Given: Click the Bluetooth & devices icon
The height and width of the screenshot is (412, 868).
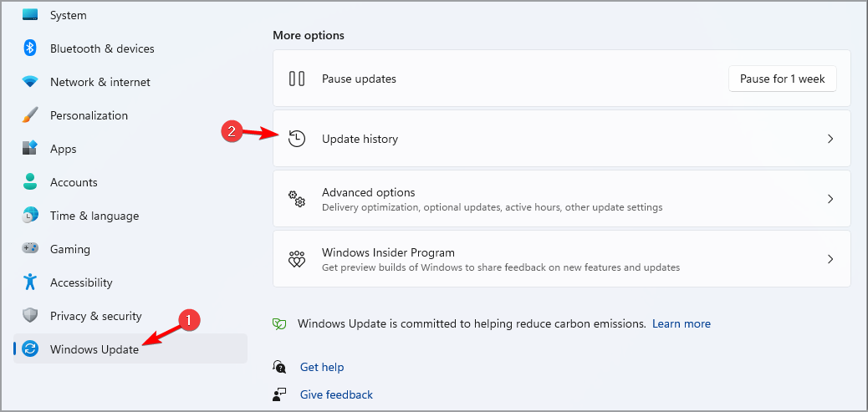Looking at the screenshot, I should [30, 48].
